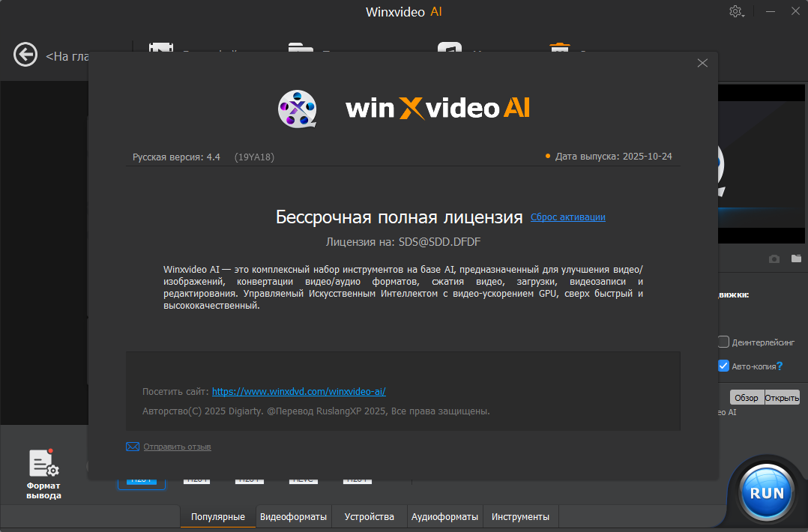Click the Лицензия на: SDS@SDD.DFDF text
808x532 pixels.
(403, 242)
